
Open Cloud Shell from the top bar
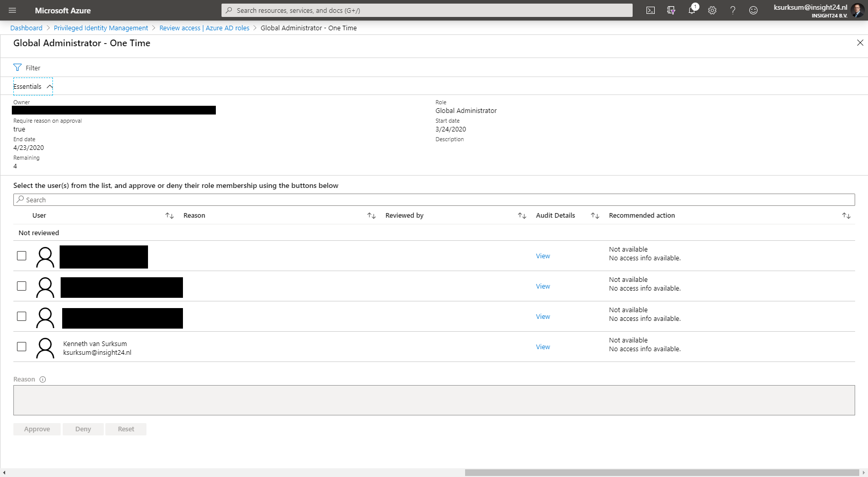[651, 10]
